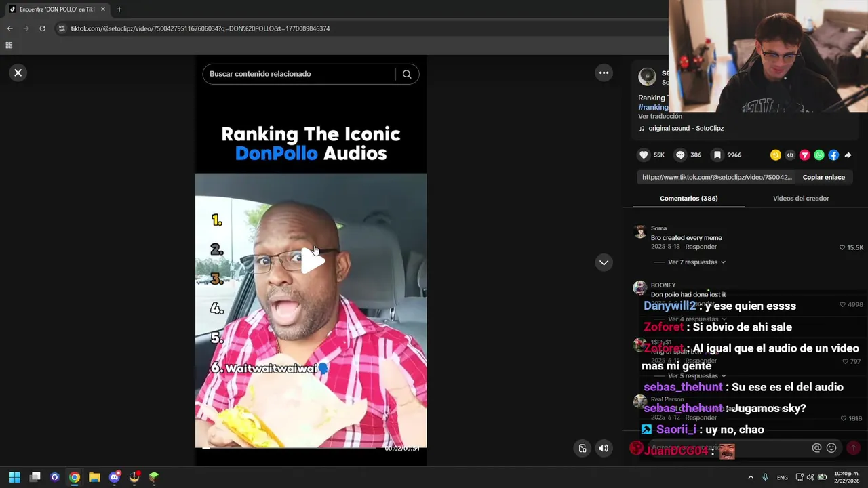
Task: Open the three-dot more options menu
Action: [604, 73]
